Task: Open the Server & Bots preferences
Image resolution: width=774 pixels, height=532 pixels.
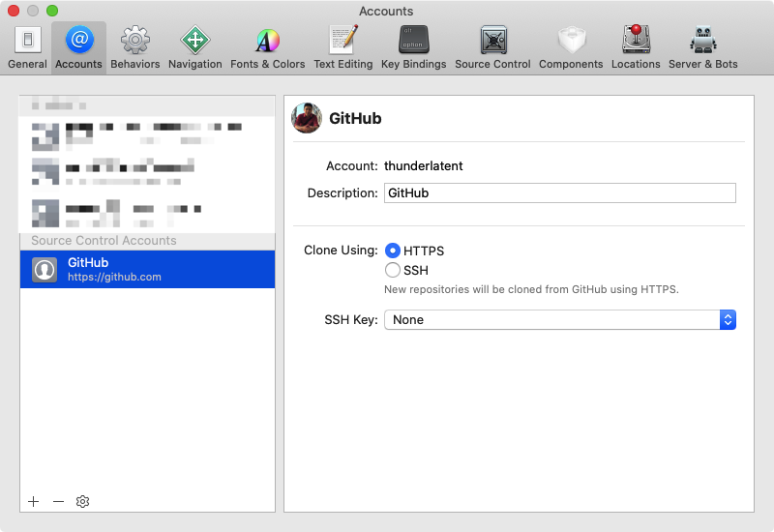Action: pos(703,47)
